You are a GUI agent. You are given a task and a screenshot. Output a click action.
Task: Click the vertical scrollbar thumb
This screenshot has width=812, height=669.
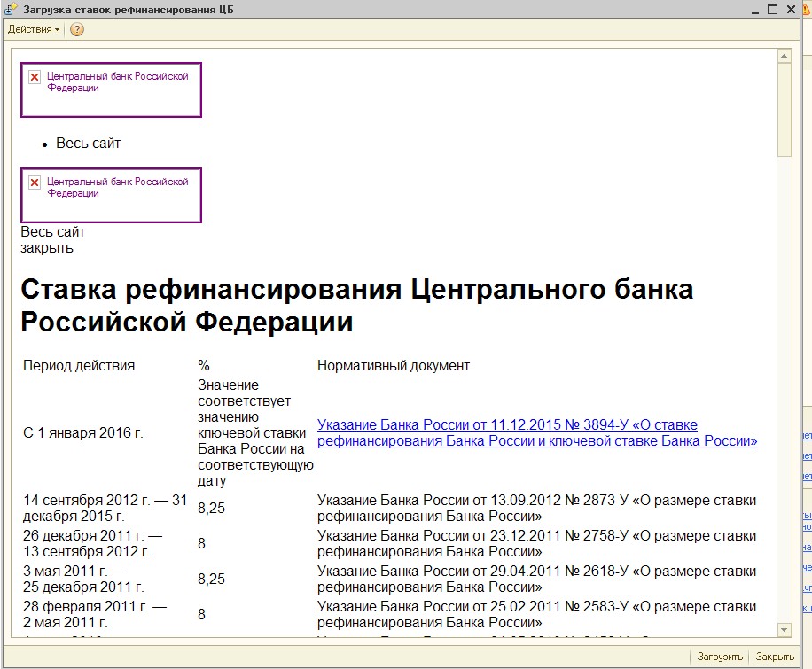[784, 109]
